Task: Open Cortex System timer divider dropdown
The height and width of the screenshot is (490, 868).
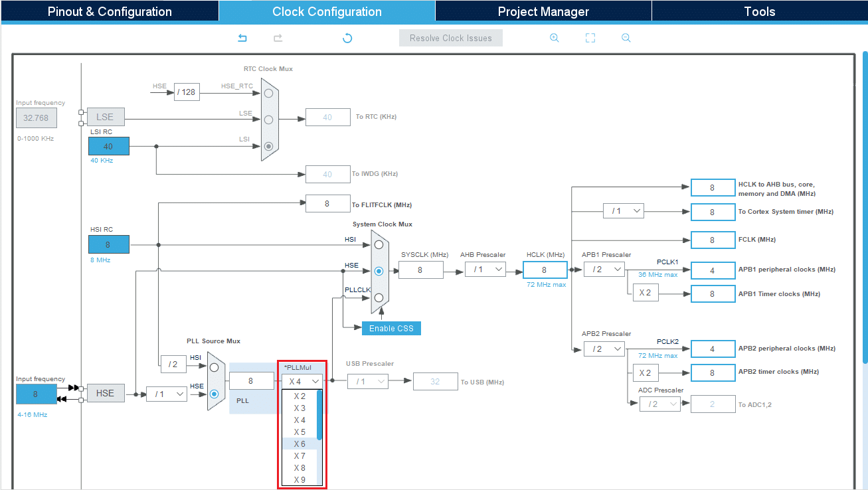Action: [x=624, y=210]
